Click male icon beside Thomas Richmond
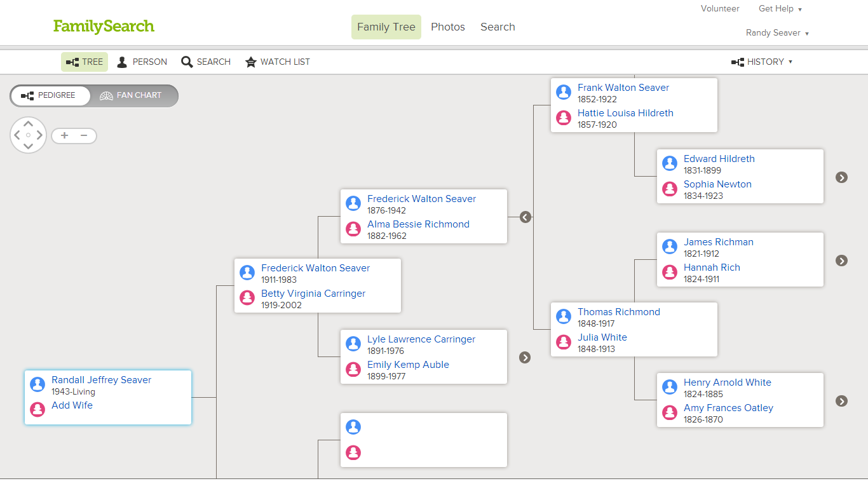 tap(564, 316)
